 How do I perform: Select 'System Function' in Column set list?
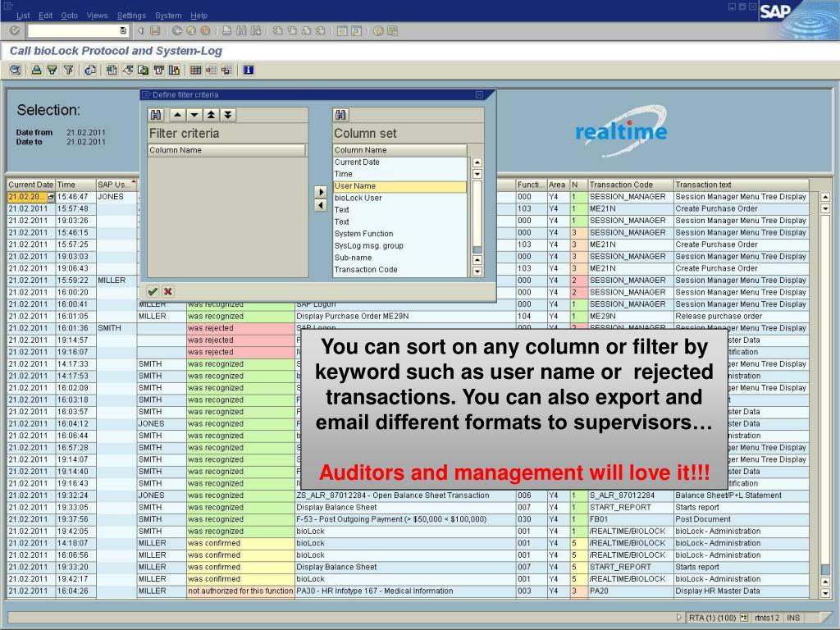tap(399, 234)
